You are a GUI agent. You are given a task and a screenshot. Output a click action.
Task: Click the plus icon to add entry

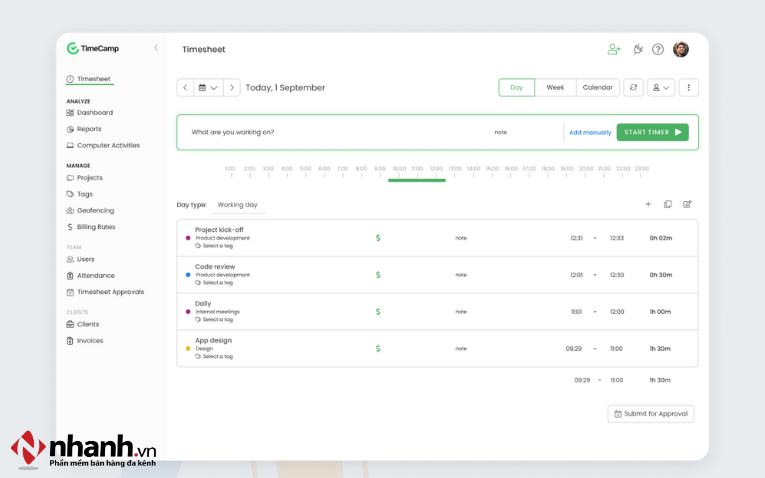(x=648, y=204)
